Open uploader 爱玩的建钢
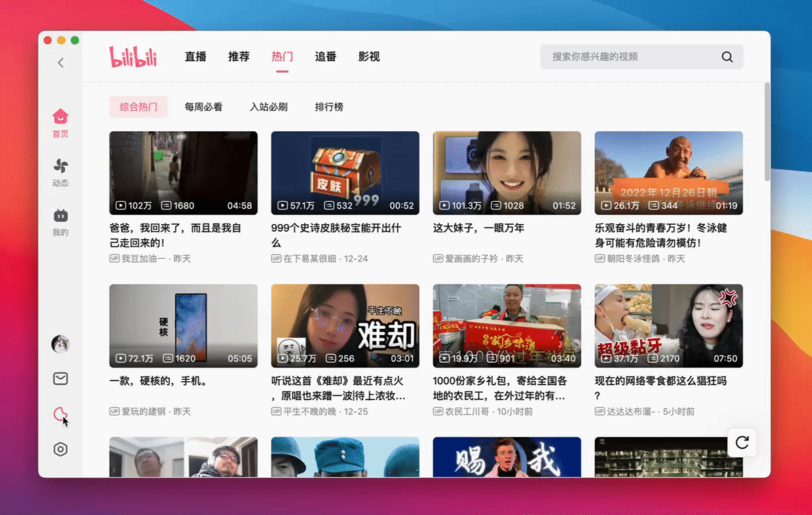 point(143,411)
